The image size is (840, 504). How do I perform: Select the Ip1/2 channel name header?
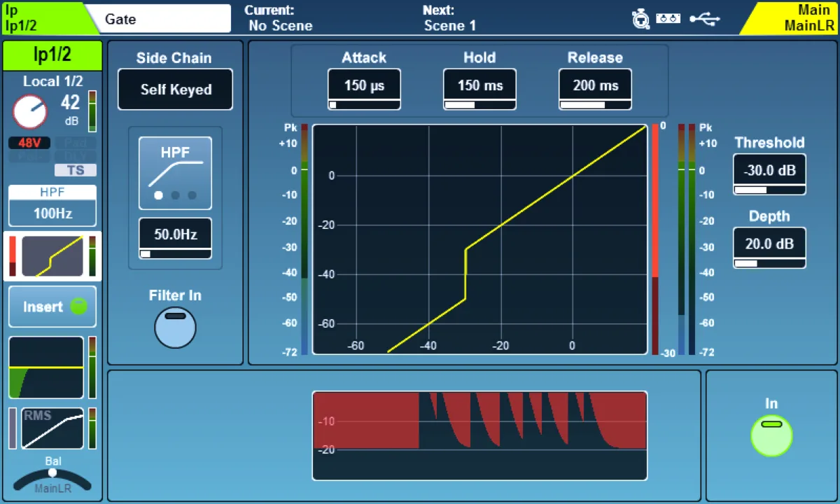(52, 55)
